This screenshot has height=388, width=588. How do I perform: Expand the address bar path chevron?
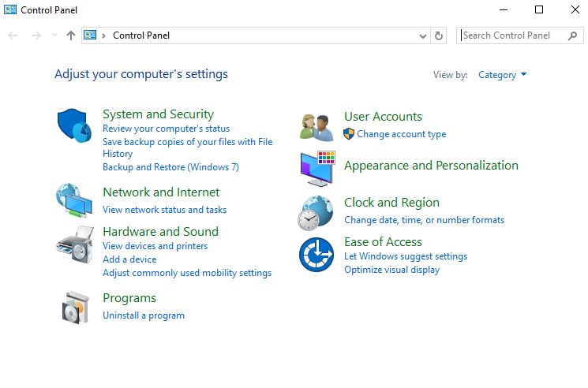104,35
